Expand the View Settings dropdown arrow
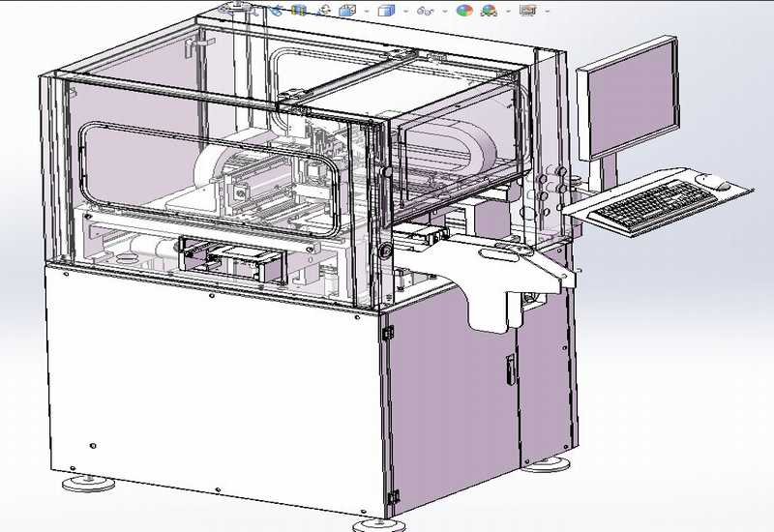The width and height of the screenshot is (774, 532). (547, 11)
